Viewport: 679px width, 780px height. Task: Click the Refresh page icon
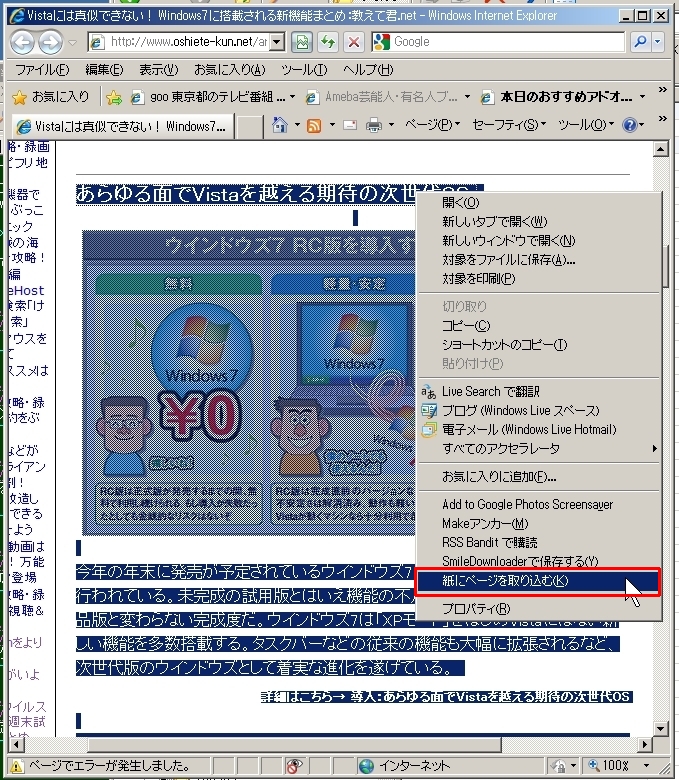[328, 42]
